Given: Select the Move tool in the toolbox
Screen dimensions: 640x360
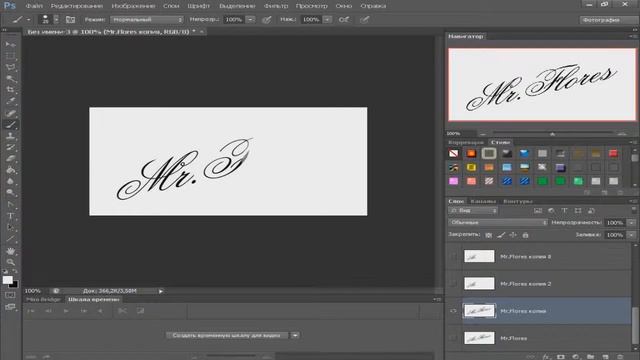Looking at the screenshot, I should pos(11,44).
